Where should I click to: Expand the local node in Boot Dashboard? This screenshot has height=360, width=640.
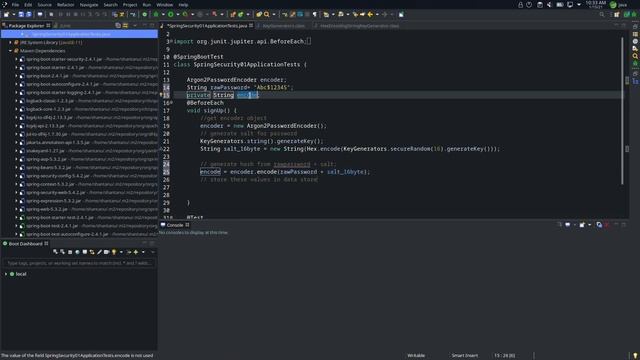tap(6, 274)
